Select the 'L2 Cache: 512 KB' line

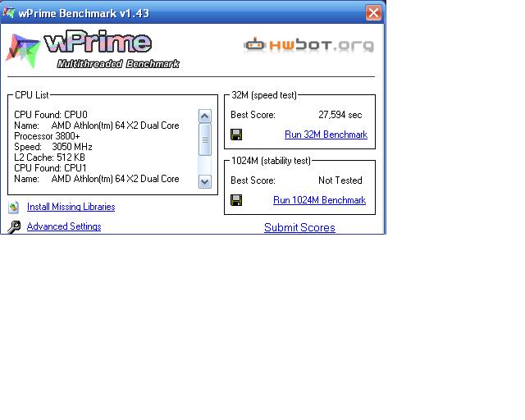pos(49,157)
